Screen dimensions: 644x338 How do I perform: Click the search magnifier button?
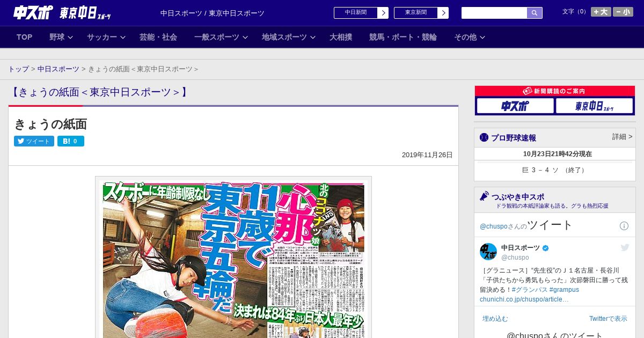coord(535,13)
